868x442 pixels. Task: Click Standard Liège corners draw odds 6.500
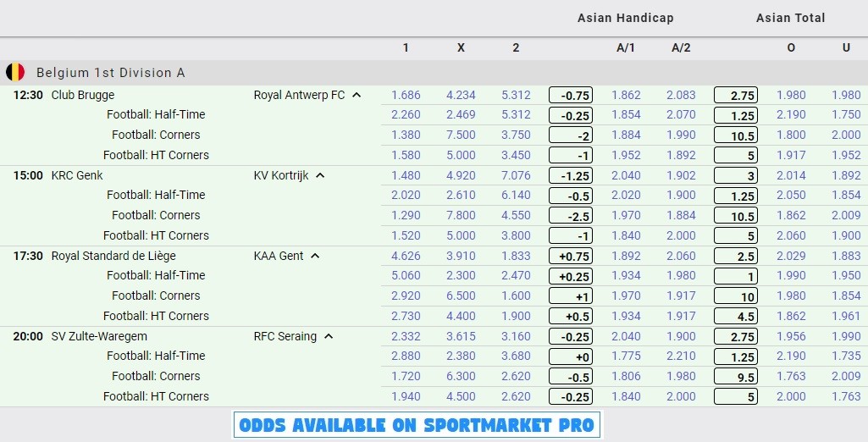click(461, 296)
